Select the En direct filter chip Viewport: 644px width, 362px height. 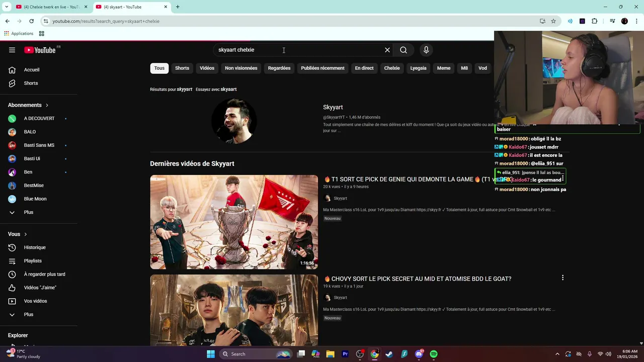click(364, 68)
